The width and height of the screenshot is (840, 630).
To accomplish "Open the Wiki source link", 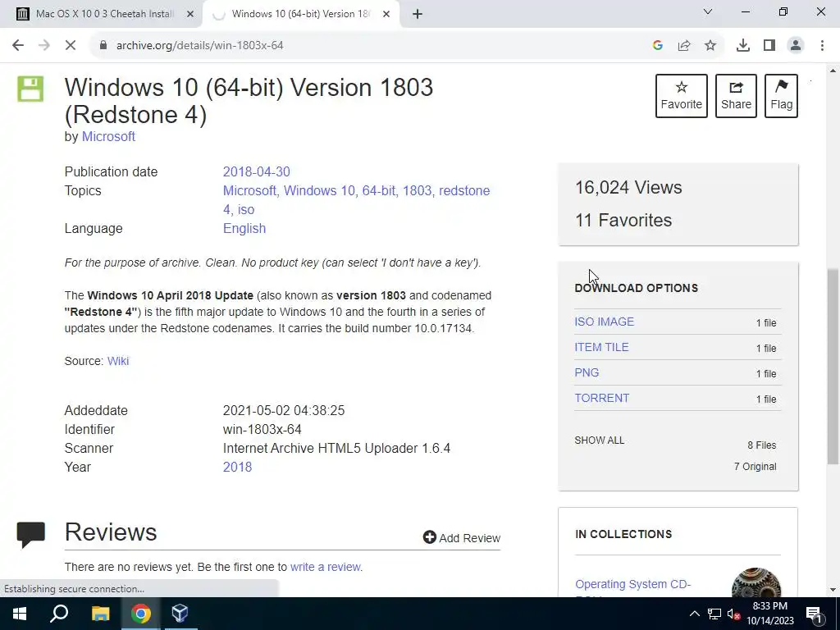I will point(118,361).
